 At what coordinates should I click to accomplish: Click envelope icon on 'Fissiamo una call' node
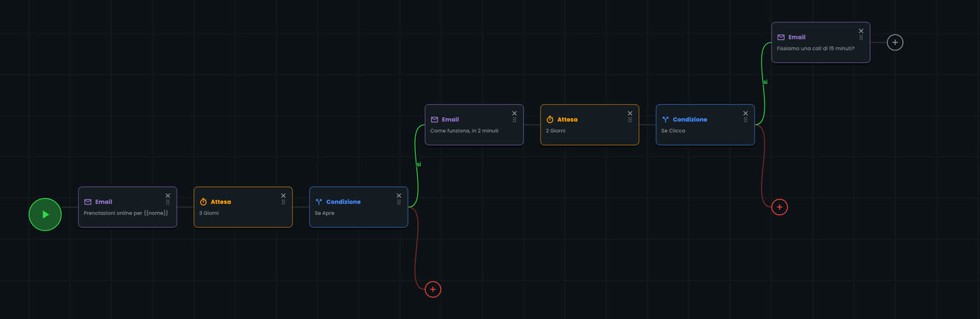781,37
